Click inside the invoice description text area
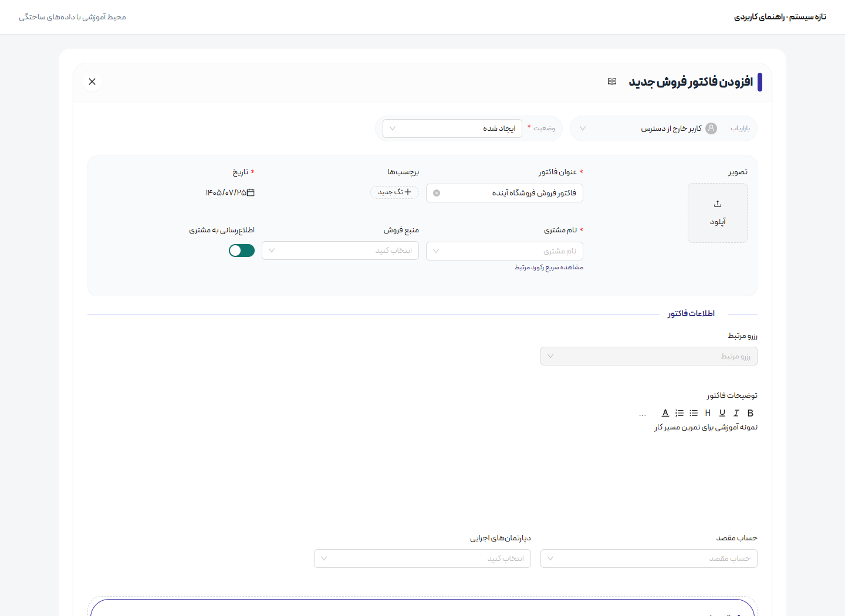This screenshot has width=845, height=616. pyautogui.click(x=422, y=469)
